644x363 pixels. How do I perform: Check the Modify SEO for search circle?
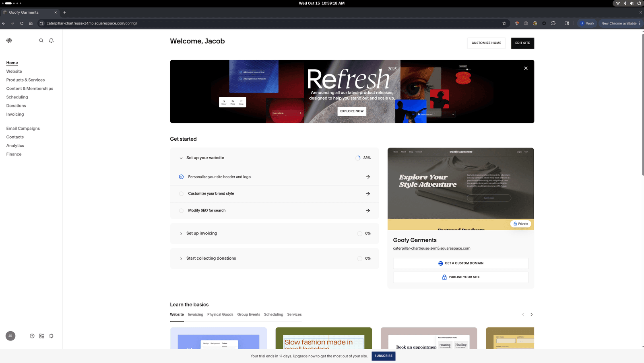point(181,211)
